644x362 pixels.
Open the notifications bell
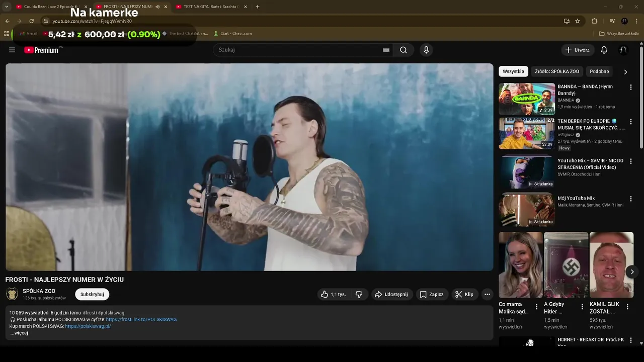604,50
